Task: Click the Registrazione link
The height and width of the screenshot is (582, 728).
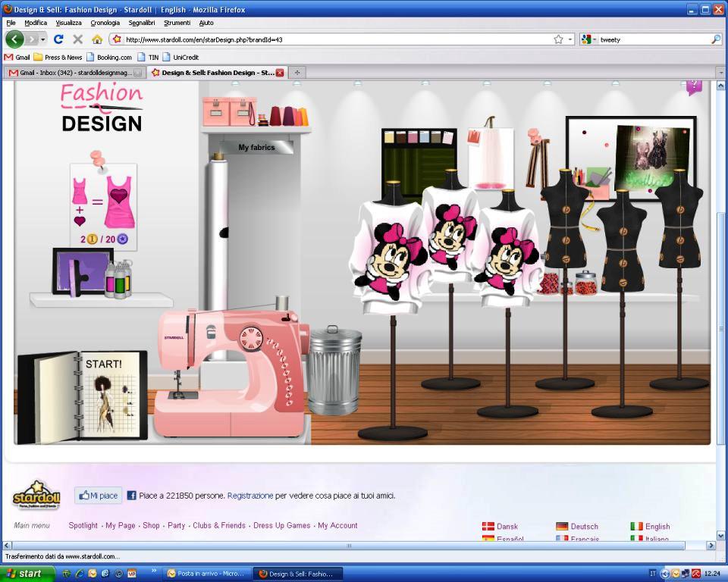Action: [250, 496]
